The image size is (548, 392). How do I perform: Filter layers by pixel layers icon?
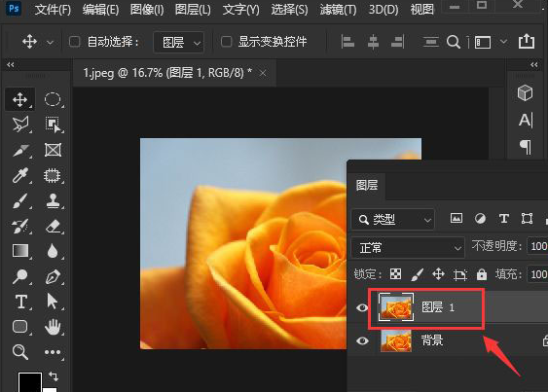coord(457,219)
